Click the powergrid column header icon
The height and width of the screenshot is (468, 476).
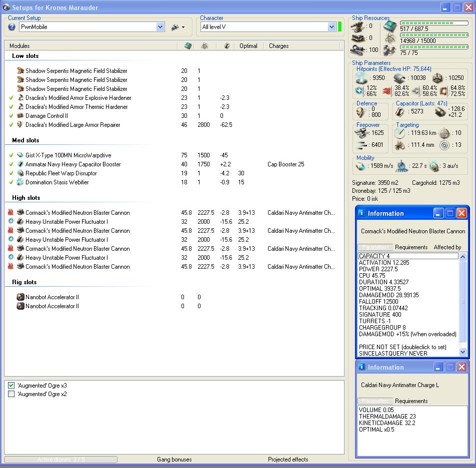tap(204, 46)
